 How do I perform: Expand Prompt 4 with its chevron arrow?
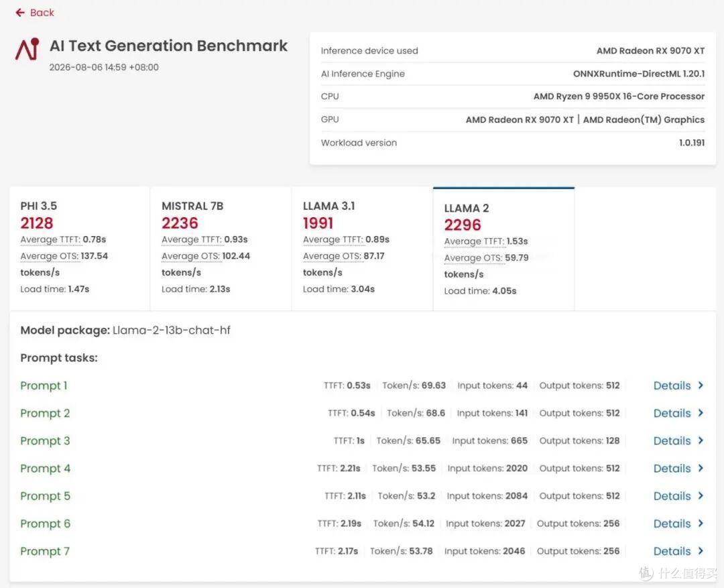pos(701,468)
